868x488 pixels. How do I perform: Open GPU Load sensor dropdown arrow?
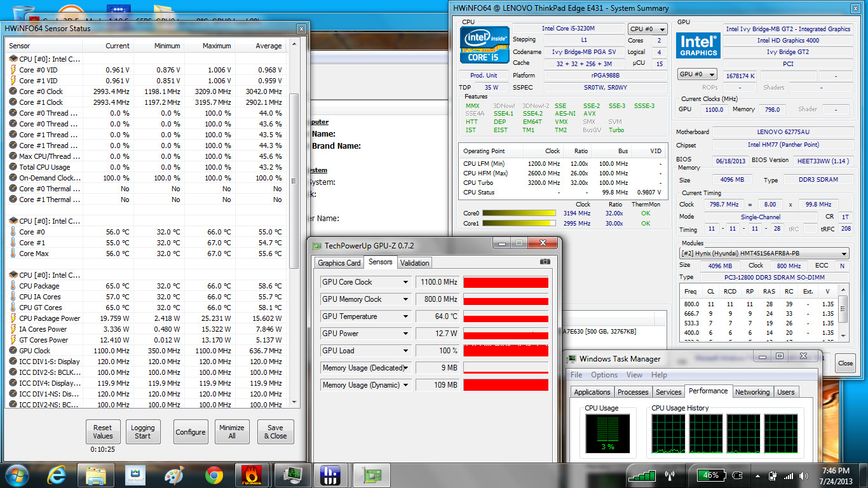coord(405,351)
